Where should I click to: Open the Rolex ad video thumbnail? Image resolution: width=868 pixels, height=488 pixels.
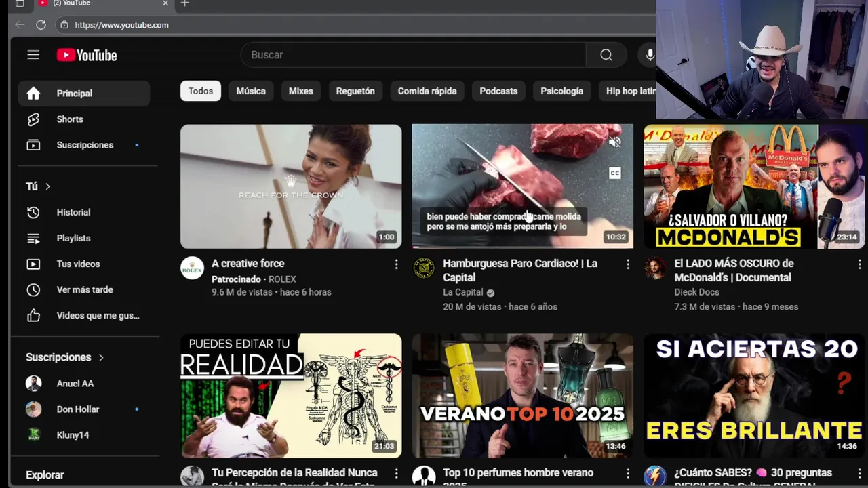point(291,186)
